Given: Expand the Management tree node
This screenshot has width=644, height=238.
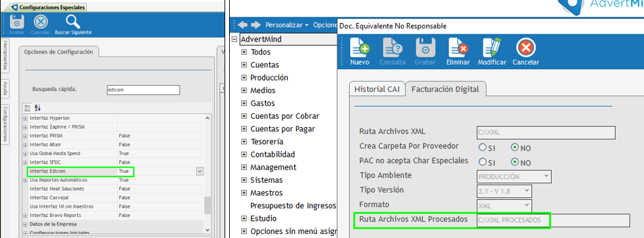Looking at the screenshot, I should [x=244, y=167].
